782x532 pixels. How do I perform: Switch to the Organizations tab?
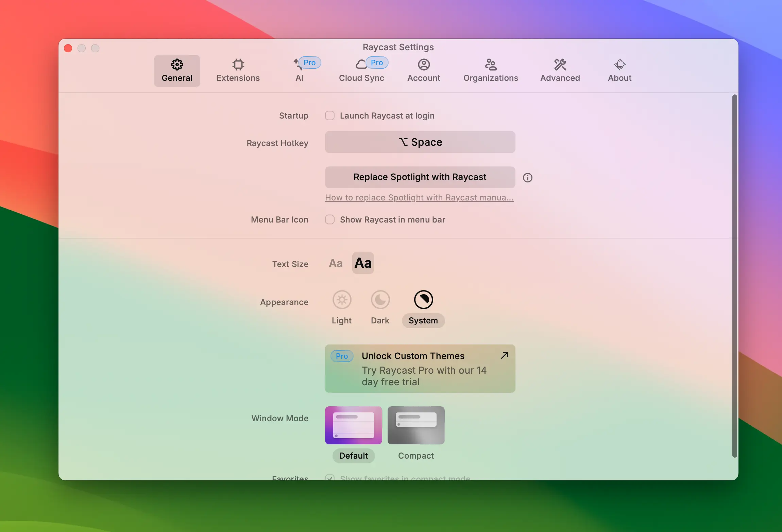coord(491,71)
